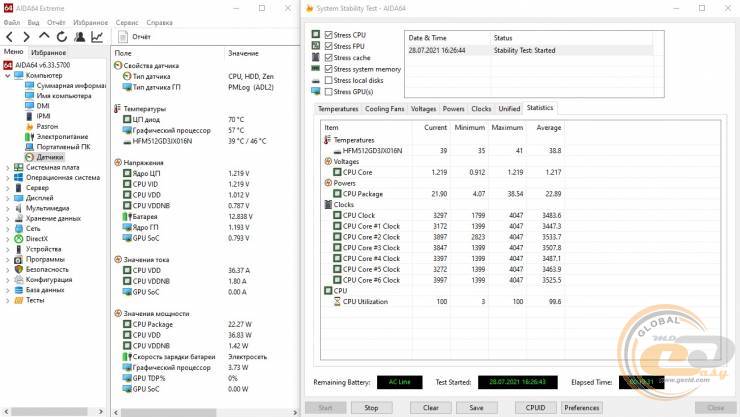740x417 pixels.
Task: Expand the Хранение данных tree node
Action: (x=7, y=218)
